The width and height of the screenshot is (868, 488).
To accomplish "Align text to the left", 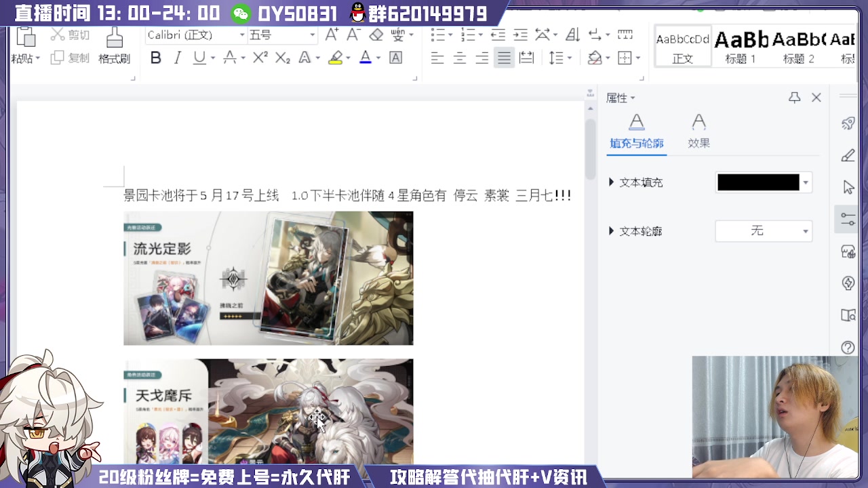I will coord(437,58).
